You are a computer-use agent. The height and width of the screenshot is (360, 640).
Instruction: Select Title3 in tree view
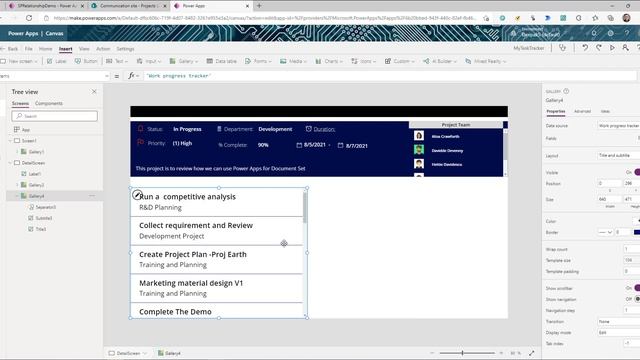click(x=37, y=229)
